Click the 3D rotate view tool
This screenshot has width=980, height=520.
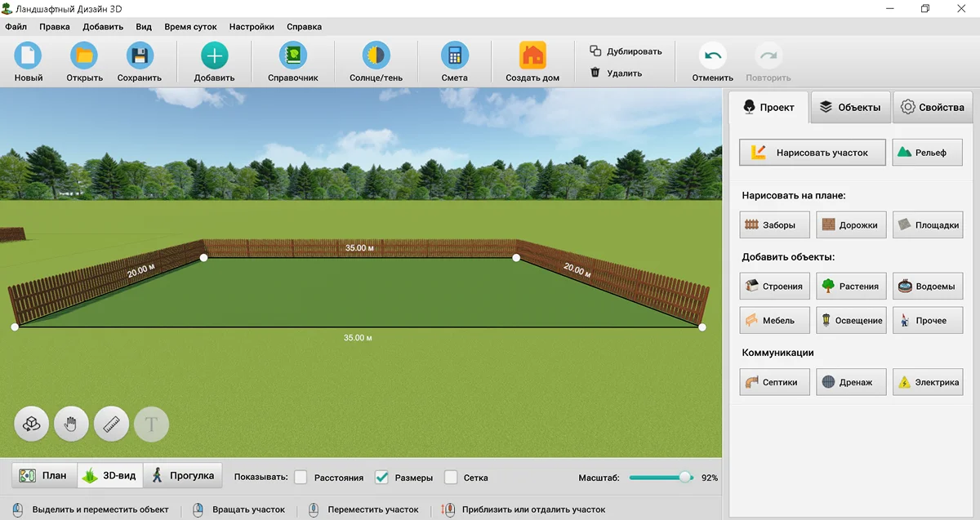[x=31, y=424]
